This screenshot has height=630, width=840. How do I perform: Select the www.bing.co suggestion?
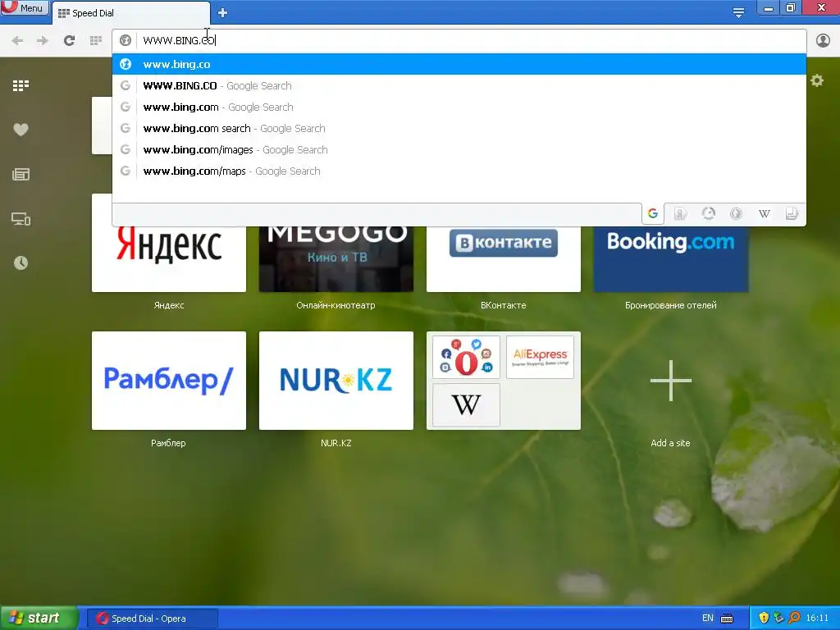coord(459,64)
